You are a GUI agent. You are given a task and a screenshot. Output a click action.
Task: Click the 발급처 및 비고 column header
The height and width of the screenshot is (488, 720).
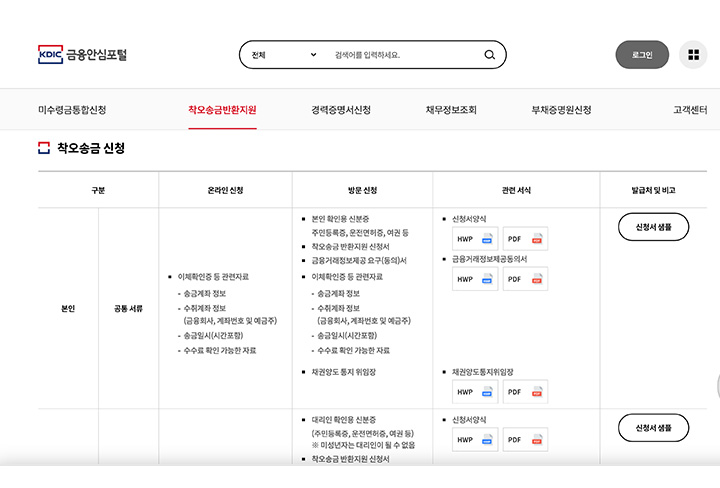(x=653, y=190)
